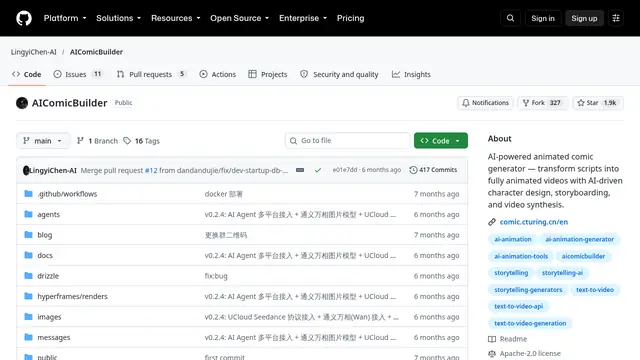
Task: Click the folder icon beside blog
Action: 28,235
